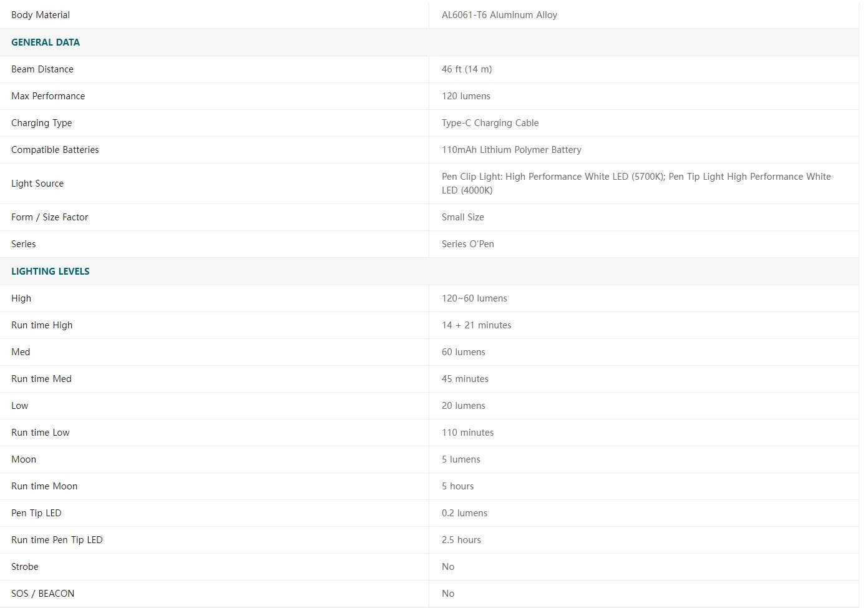Click the Beam Distance label
The image size is (868, 608).
click(42, 69)
